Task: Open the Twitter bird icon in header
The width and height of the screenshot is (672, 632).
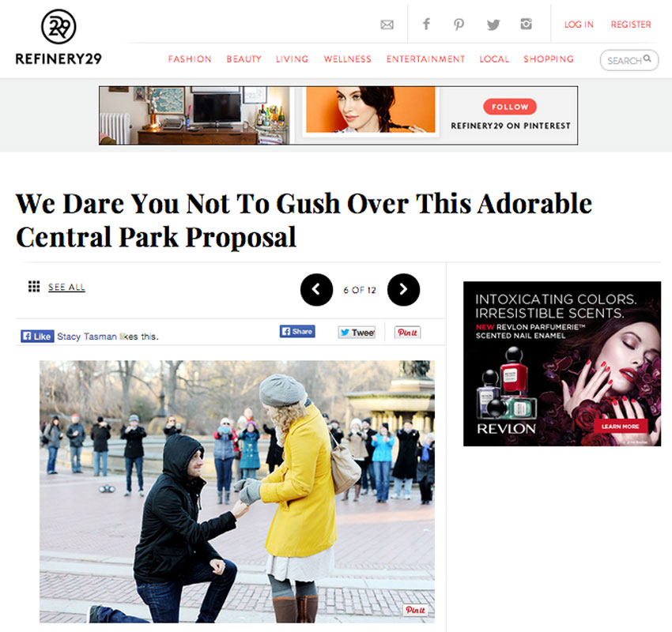Action: click(493, 24)
